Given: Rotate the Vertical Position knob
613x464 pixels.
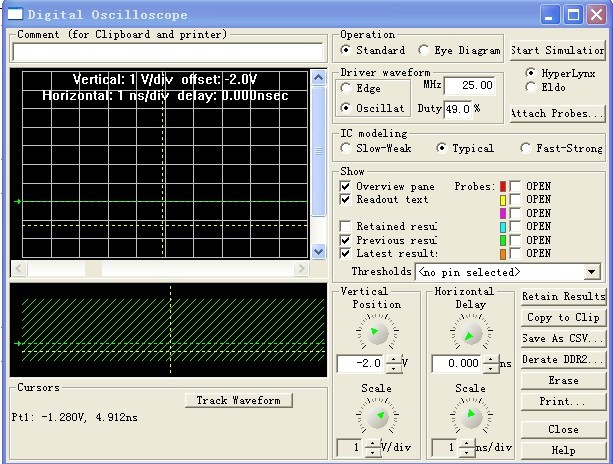Looking at the screenshot, I should [376, 332].
